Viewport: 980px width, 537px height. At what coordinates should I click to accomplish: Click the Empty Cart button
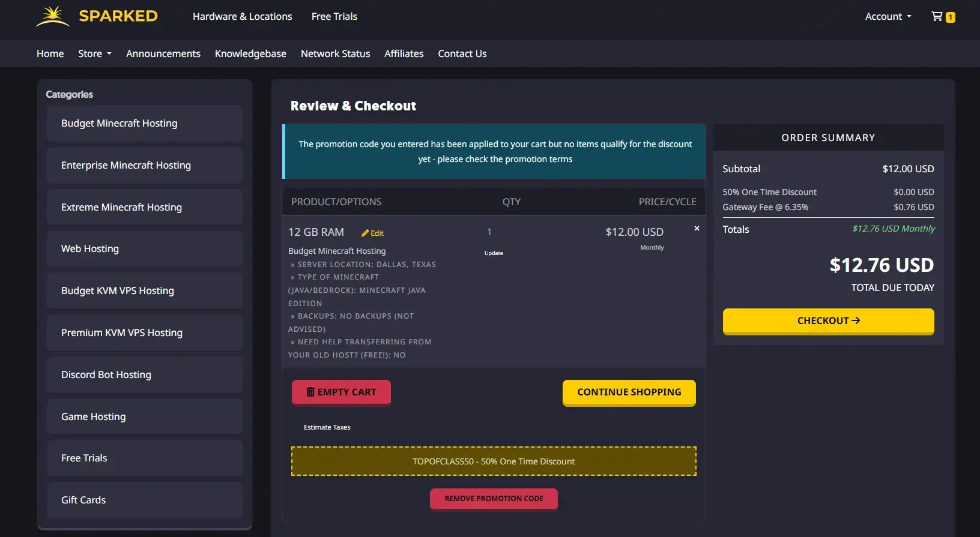pos(341,392)
